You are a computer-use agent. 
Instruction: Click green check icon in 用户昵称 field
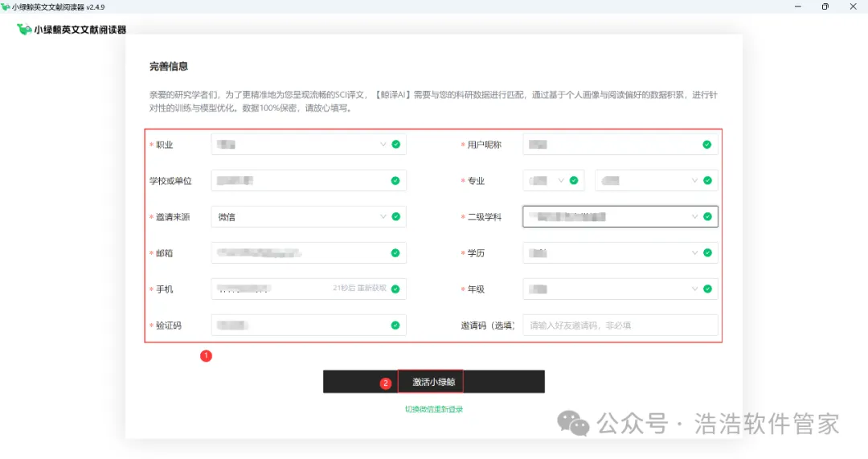(x=707, y=145)
